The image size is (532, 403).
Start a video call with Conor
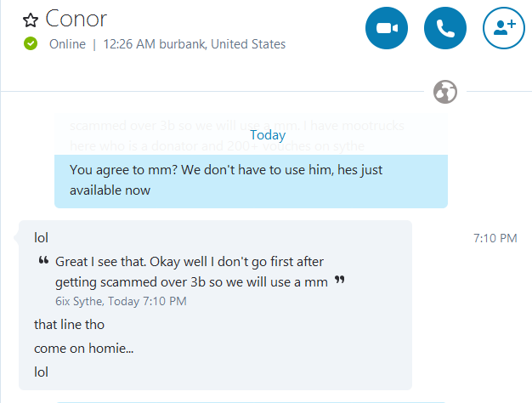click(387, 28)
